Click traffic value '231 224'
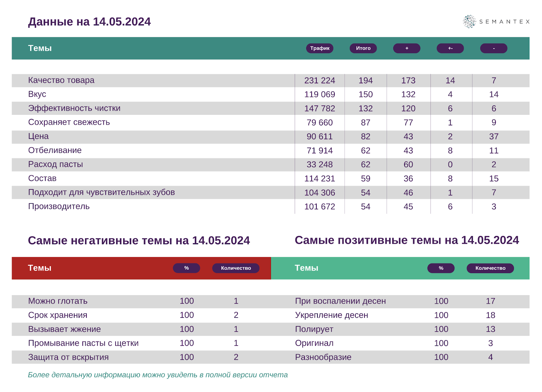Screen dimensions: 542x392 [319, 81]
